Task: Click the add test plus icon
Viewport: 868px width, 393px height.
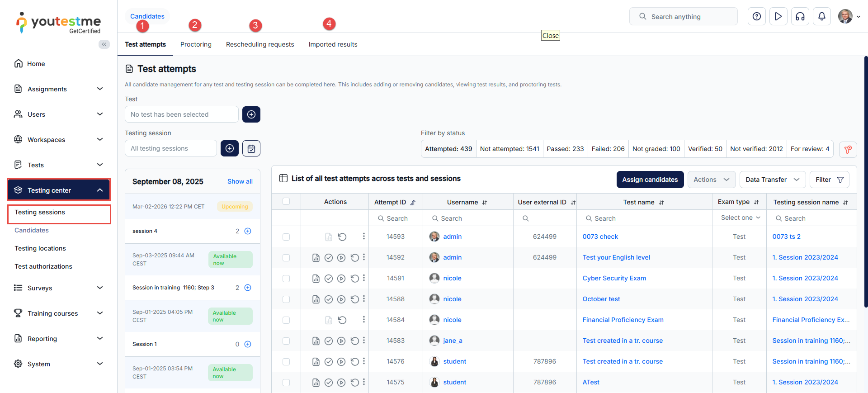Action: click(251, 114)
